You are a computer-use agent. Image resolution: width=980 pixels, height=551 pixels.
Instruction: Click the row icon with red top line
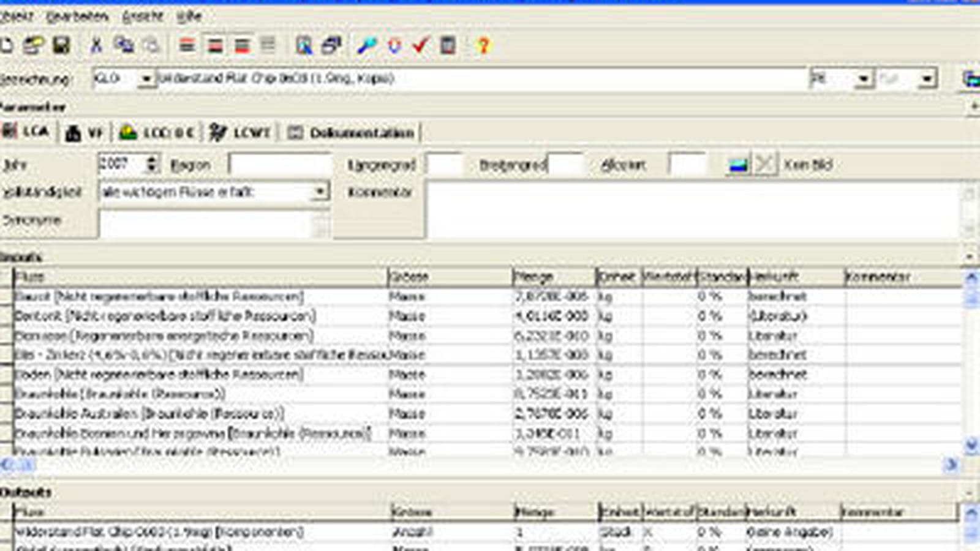point(187,45)
